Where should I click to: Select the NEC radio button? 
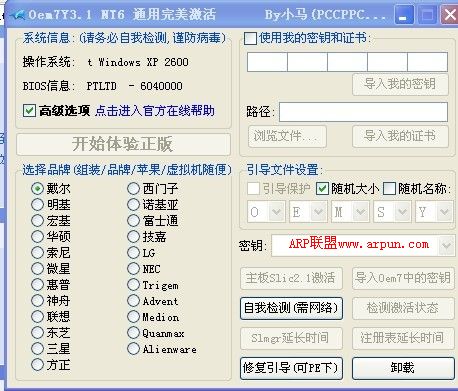[133, 269]
